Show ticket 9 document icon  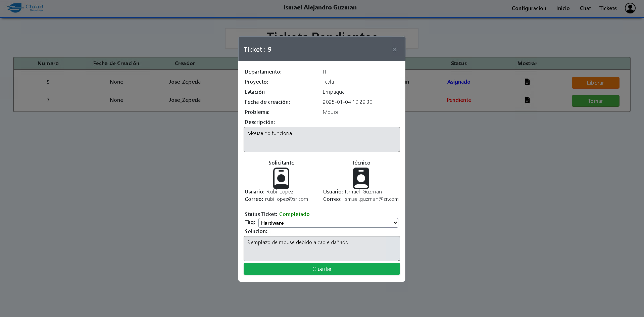pyautogui.click(x=527, y=82)
